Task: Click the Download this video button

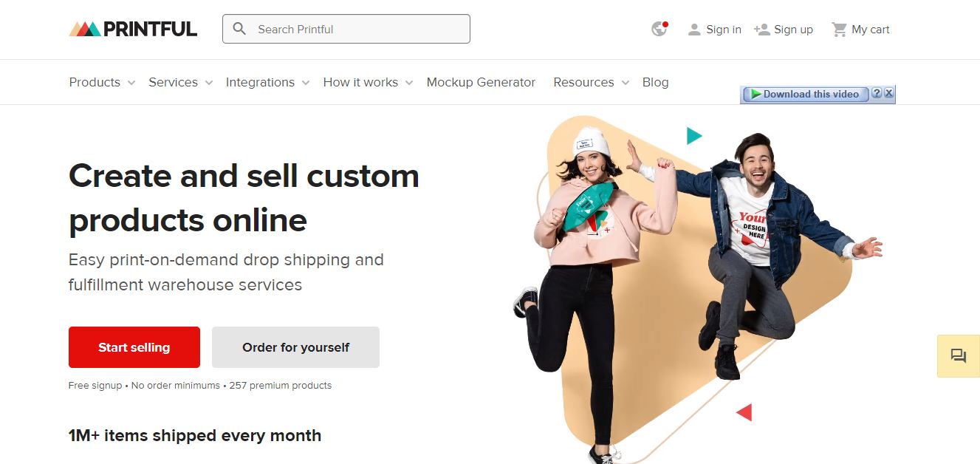Action: (805, 94)
